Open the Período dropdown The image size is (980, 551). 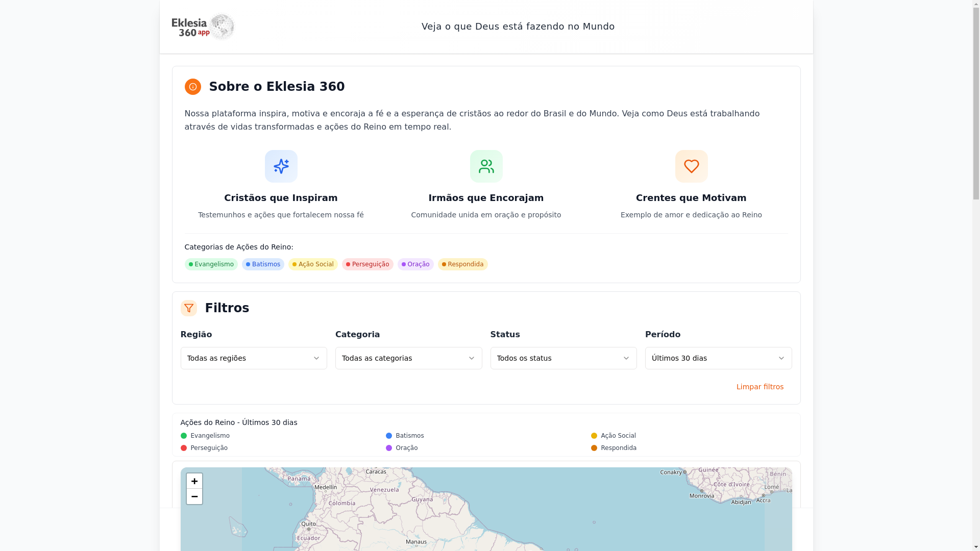pyautogui.click(x=719, y=358)
